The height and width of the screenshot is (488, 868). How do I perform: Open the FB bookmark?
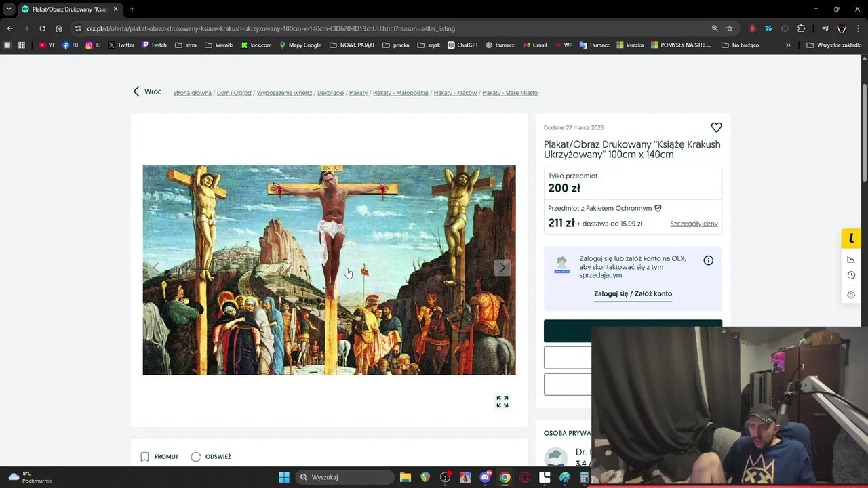tap(71, 45)
